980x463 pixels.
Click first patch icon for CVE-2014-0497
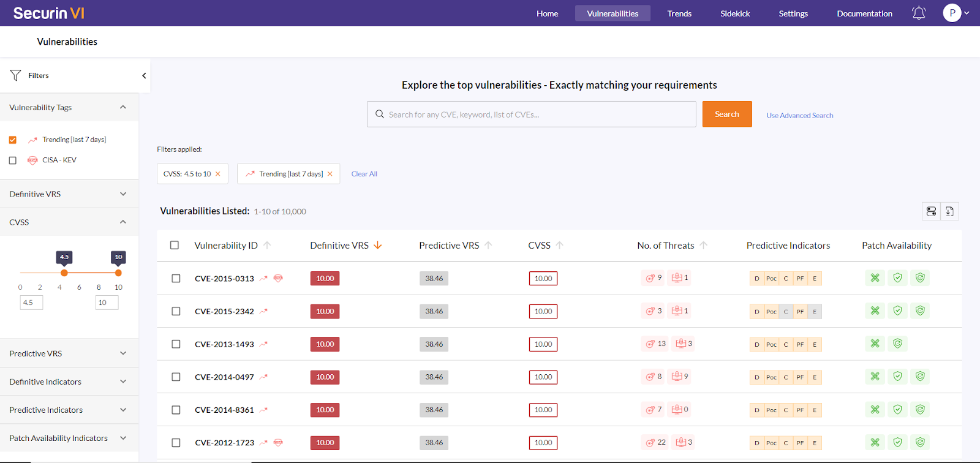pos(875,377)
